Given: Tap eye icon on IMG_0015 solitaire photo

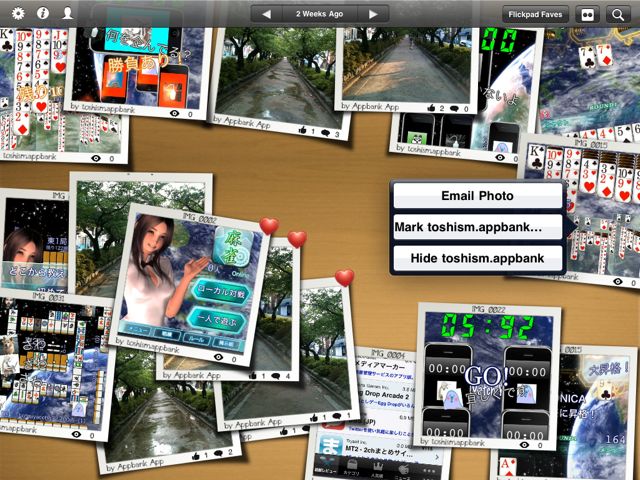Looking at the screenshot, I should pos(618,282).
